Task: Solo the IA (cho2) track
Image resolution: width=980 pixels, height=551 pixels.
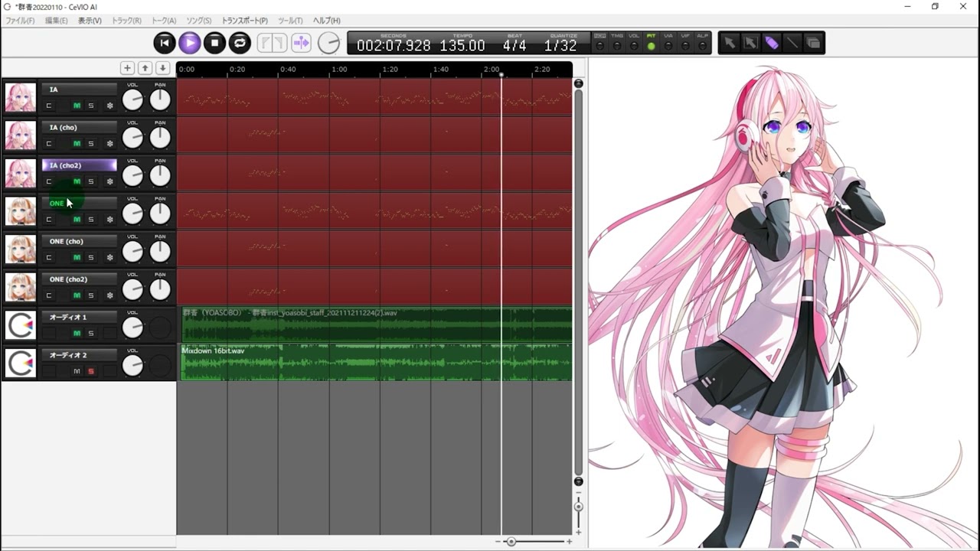Action: (90, 181)
